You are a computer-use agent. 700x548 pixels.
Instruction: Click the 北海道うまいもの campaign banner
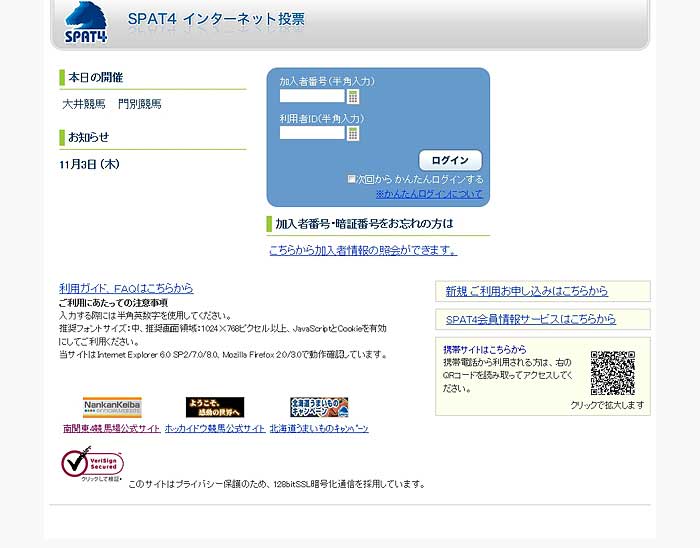(319, 407)
